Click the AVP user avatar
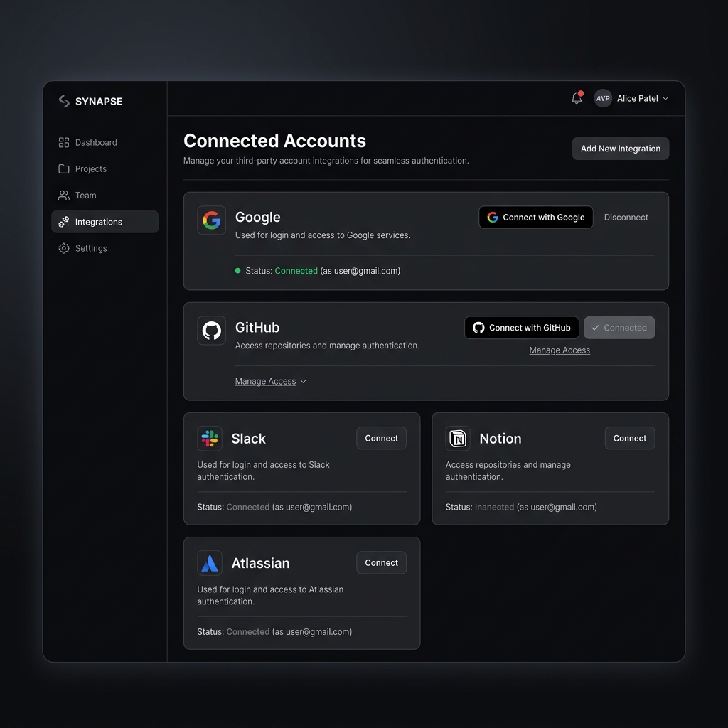728x728 pixels. [603, 98]
